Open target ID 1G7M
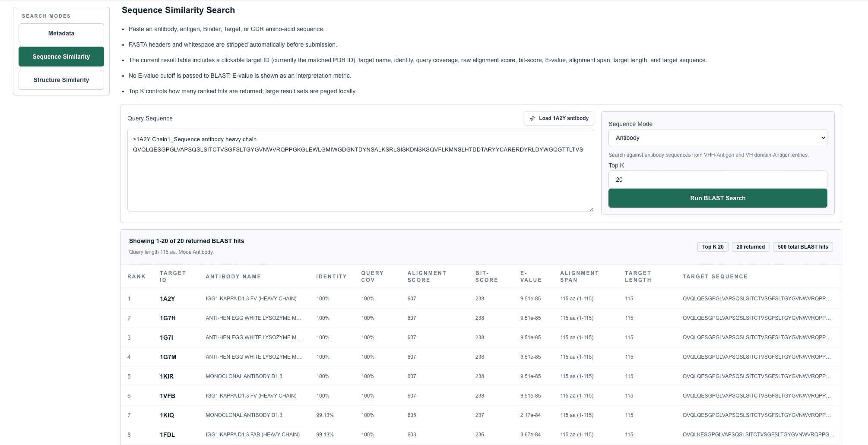868x445 pixels. (x=168, y=357)
